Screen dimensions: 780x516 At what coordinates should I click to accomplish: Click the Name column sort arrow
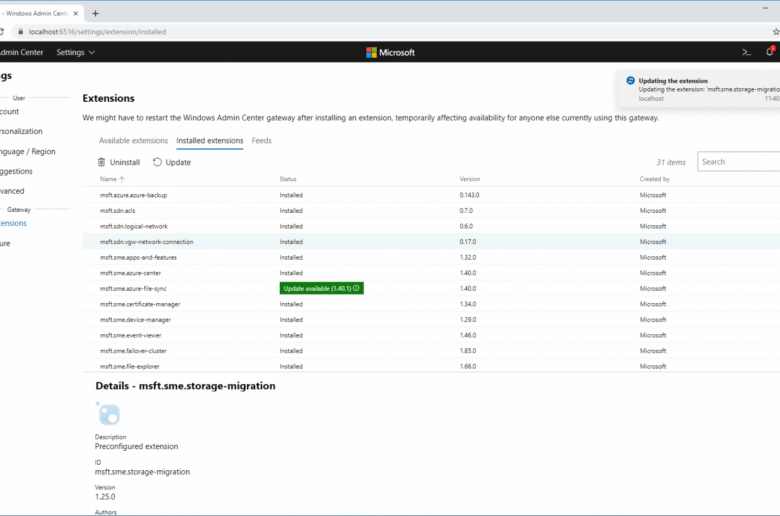122,179
